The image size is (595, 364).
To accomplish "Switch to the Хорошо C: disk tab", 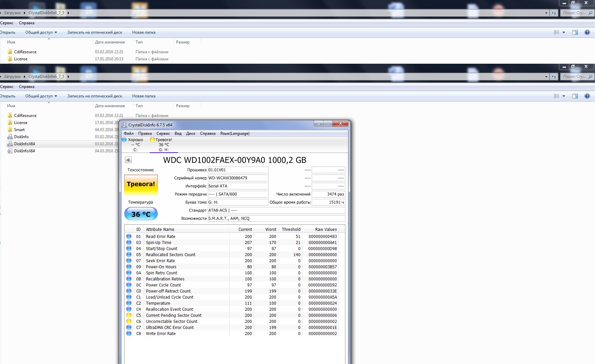I will coord(135,145).
